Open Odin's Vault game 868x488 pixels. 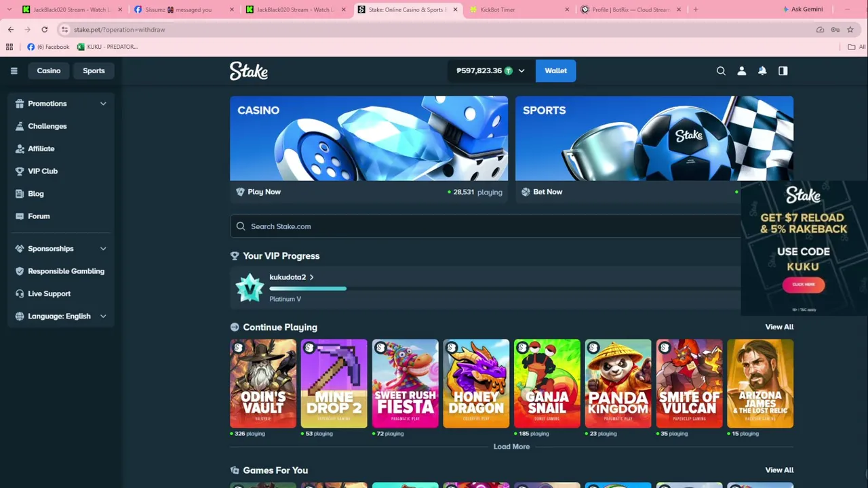[263, 384]
